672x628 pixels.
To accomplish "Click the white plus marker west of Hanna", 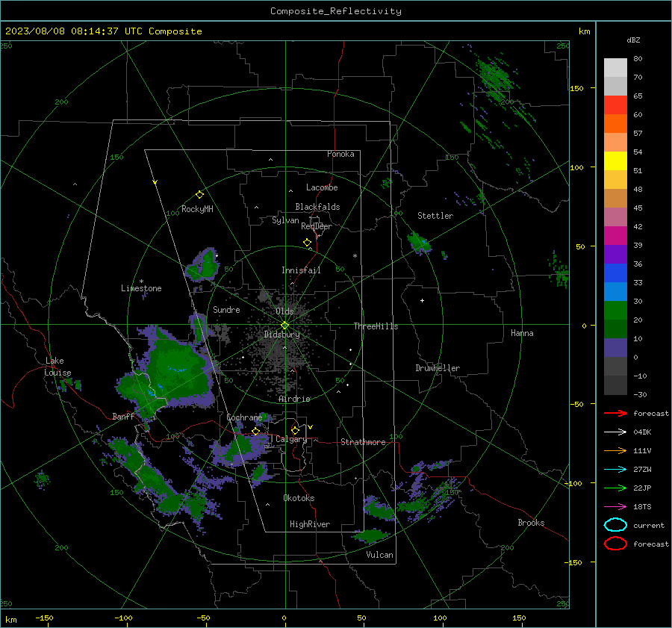I will coord(422,300).
